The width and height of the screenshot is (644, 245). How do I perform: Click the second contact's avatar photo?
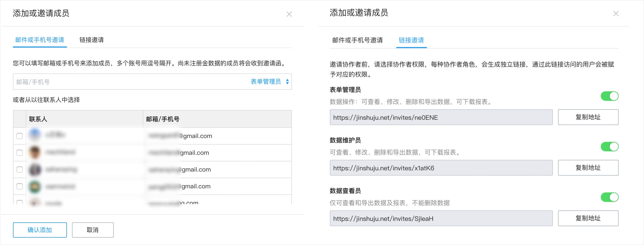(35, 152)
